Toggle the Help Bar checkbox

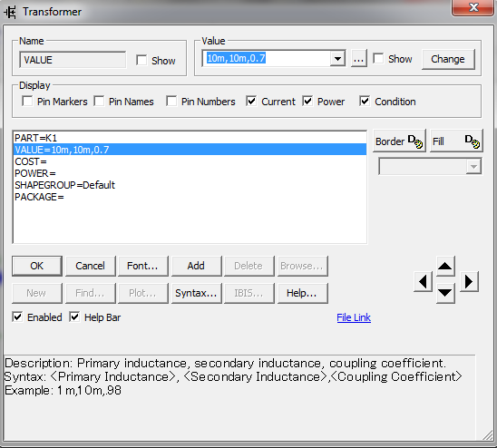click(74, 317)
